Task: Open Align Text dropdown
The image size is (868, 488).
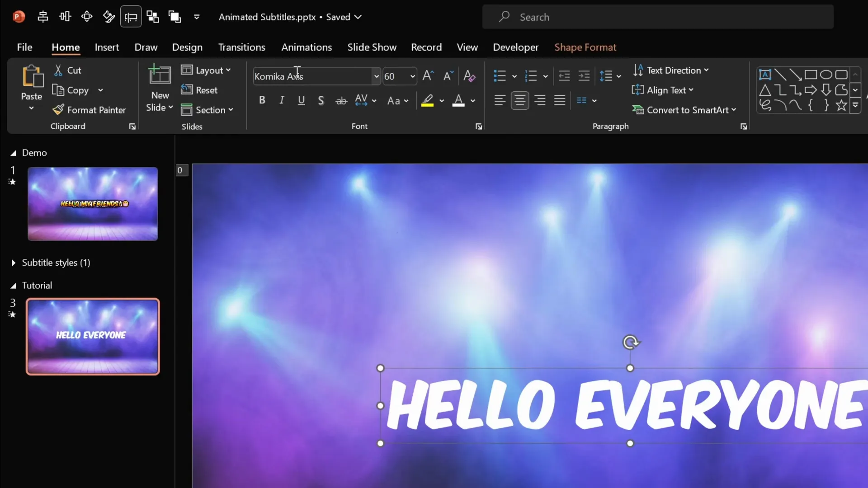Action: pos(663,90)
